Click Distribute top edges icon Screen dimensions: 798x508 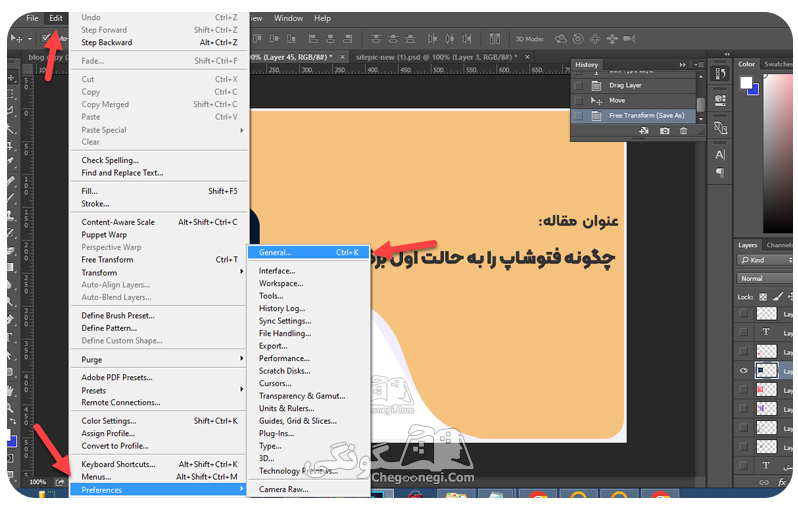pyautogui.click(x=376, y=39)
